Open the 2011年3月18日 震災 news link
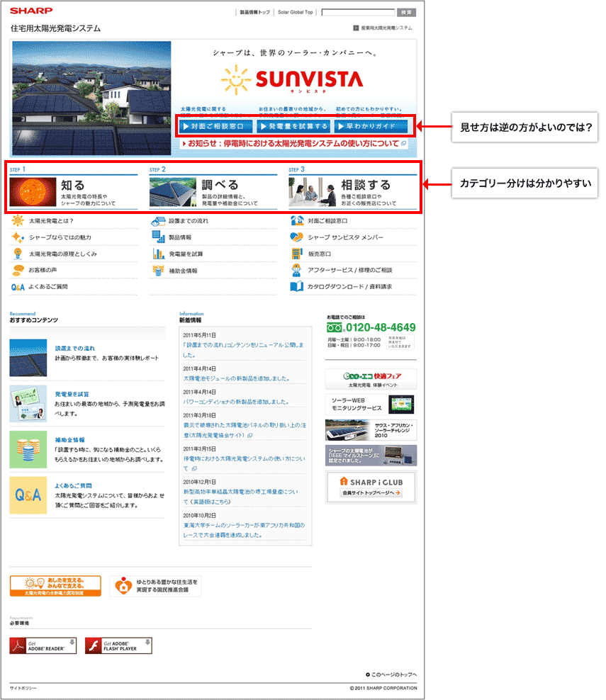 (x=245, y=430)
